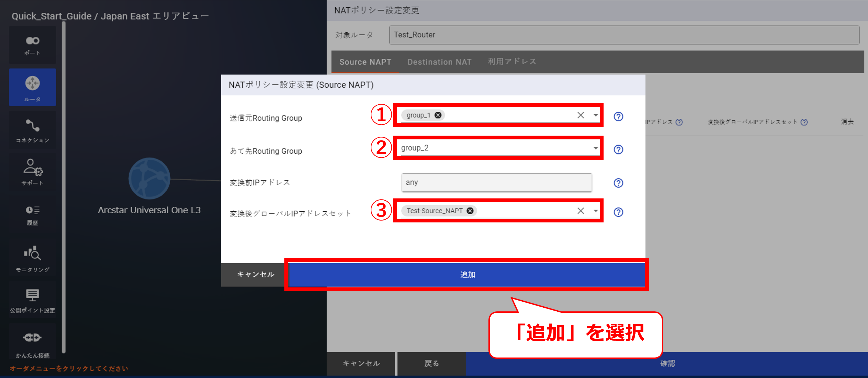Click the Arcstar Universal One L3 network node
This screenshot has height=378, width=868.
coord(149,178)
